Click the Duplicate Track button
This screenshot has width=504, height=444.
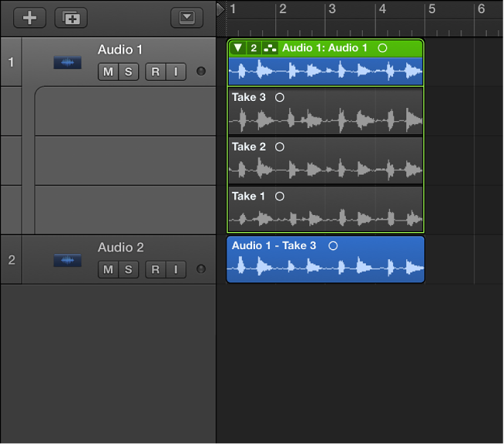pos(71,18)
